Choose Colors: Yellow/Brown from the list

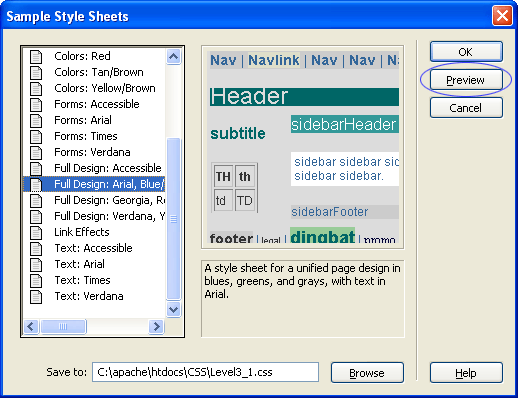tap(105, 88)
